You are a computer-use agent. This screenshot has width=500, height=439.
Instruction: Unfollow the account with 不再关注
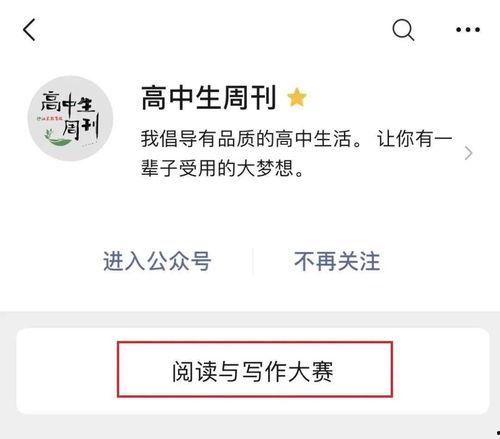[x=337, y=261]
